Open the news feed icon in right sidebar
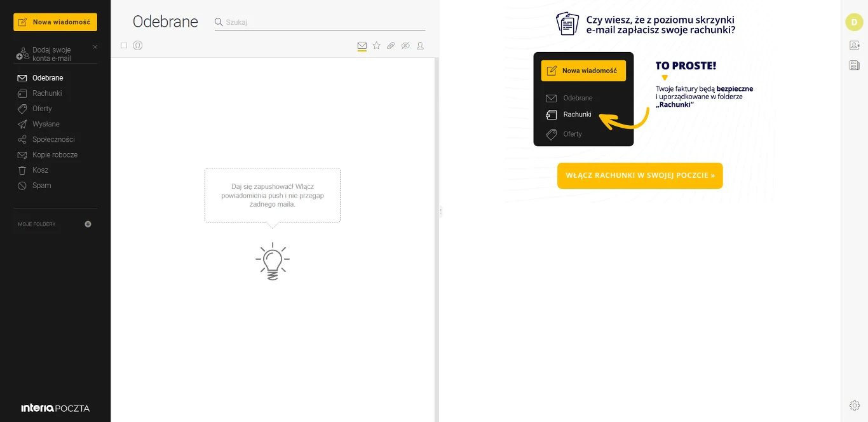 (854, 65)
